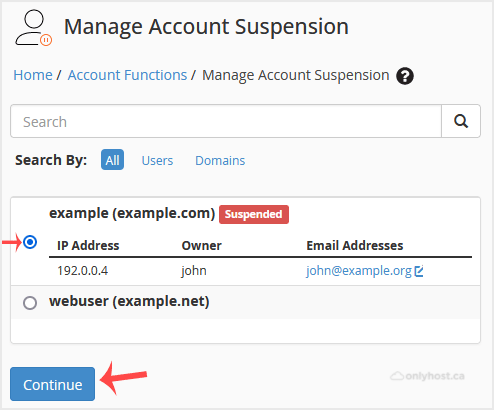The height and width of the screenshot is (410, 494).
Task: Filter search by All
Action: [x=112, y=160]
